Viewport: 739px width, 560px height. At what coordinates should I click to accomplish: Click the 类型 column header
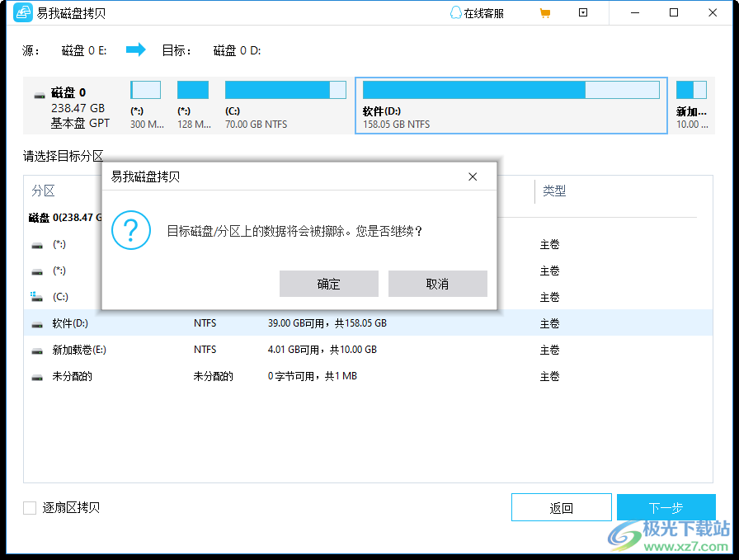click(555, 191)
